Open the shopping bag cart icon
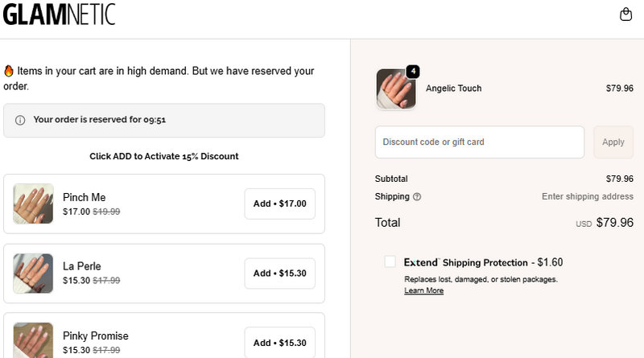This screenshot has width=644, height=358. 625,14
